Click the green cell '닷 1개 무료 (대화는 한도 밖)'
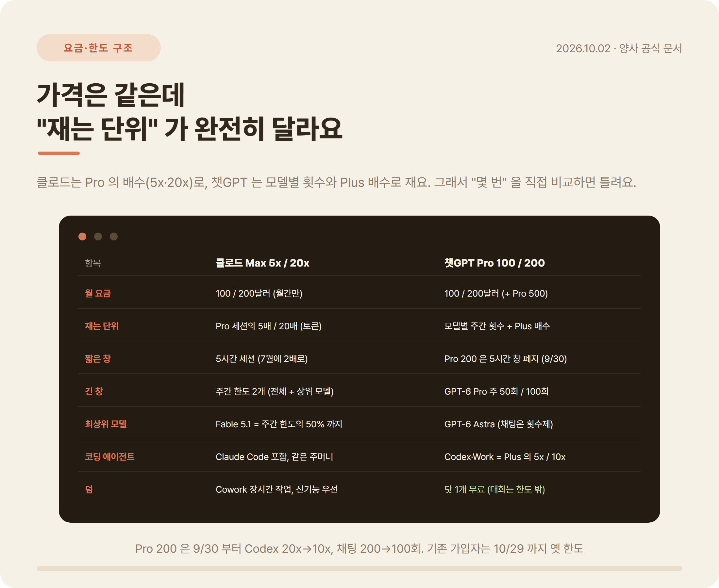The height and width of the screenshot is (588, 719). point(495,489)
